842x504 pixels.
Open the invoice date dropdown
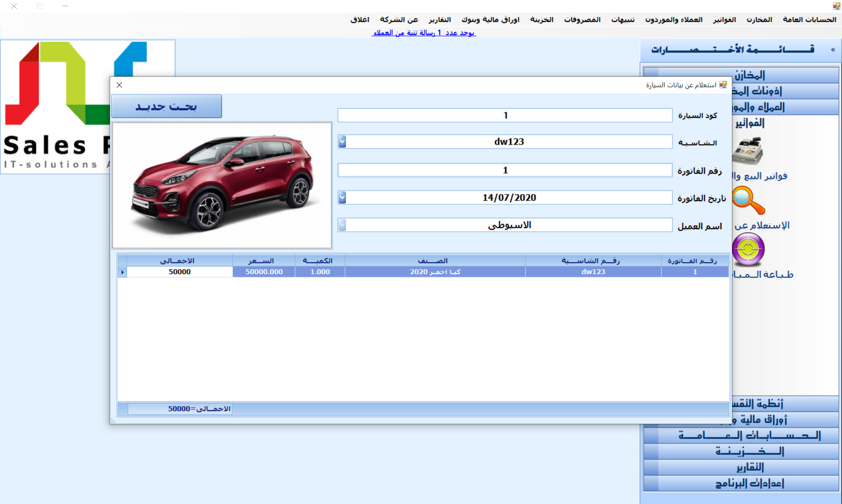(343, 198)
